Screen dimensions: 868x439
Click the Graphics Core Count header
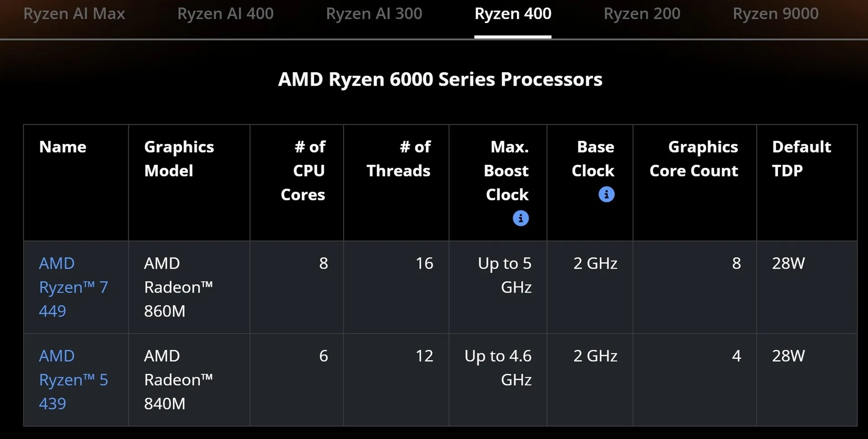pos(693,159)
